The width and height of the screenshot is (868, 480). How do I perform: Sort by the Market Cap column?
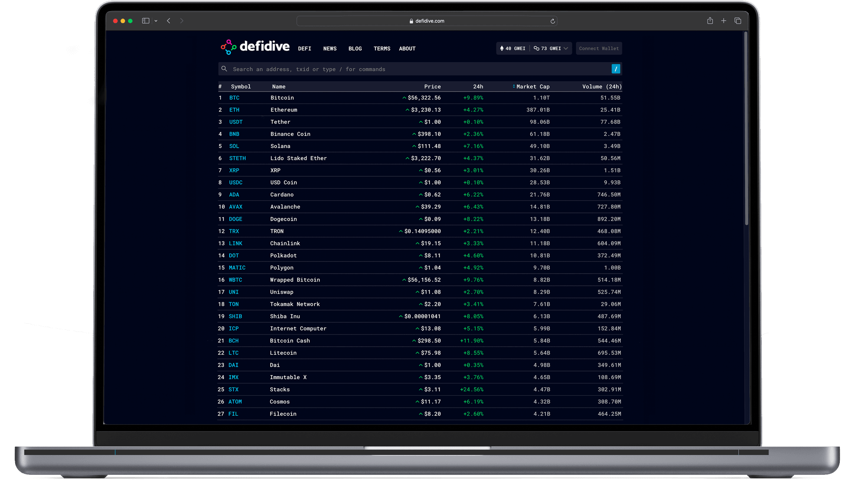point(531,86)
